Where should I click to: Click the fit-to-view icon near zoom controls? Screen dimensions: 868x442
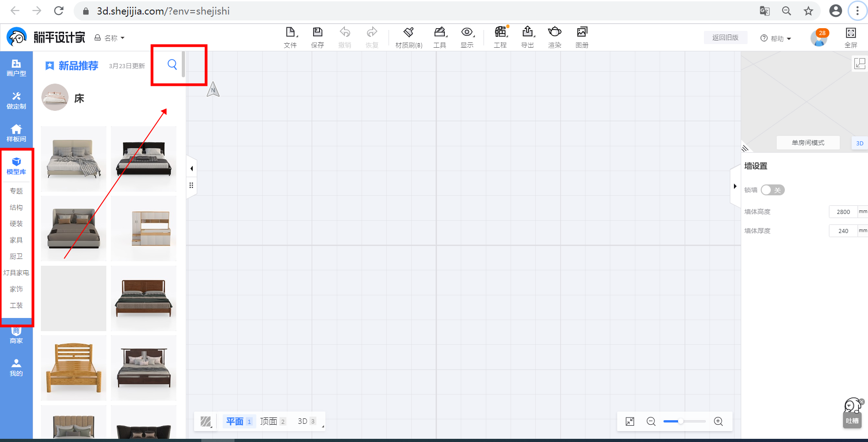coord(630,422)
